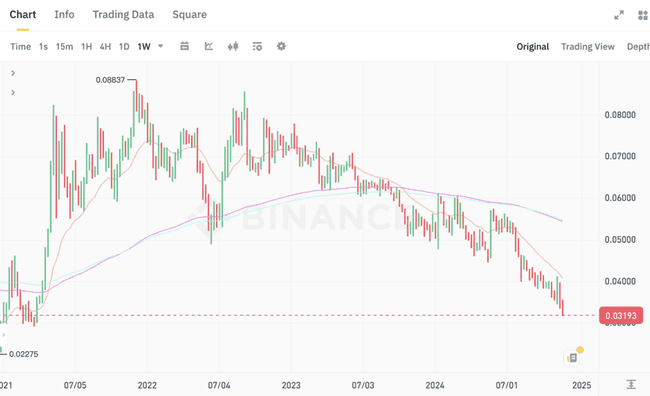Screen dimensions: 650x396
Task: Open the calendar date-range icon
Action: pyautogui.click(x=184, y=46)
